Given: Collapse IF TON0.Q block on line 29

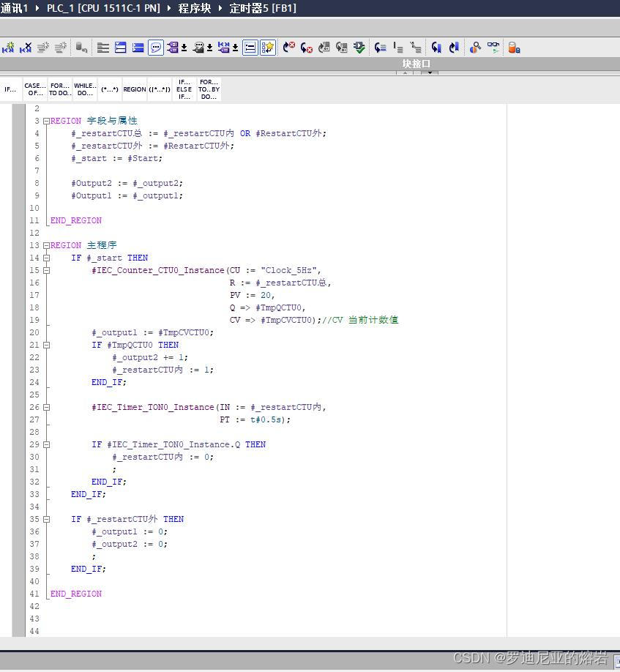Looking at the screenshot, I should pyautogui.click(x=46, y=444).
